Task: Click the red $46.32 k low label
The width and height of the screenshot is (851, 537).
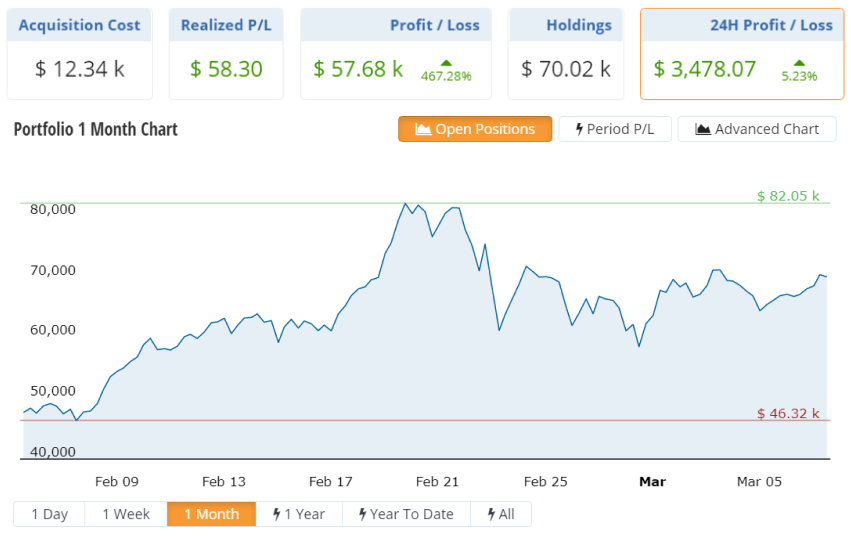Action: 788,413
